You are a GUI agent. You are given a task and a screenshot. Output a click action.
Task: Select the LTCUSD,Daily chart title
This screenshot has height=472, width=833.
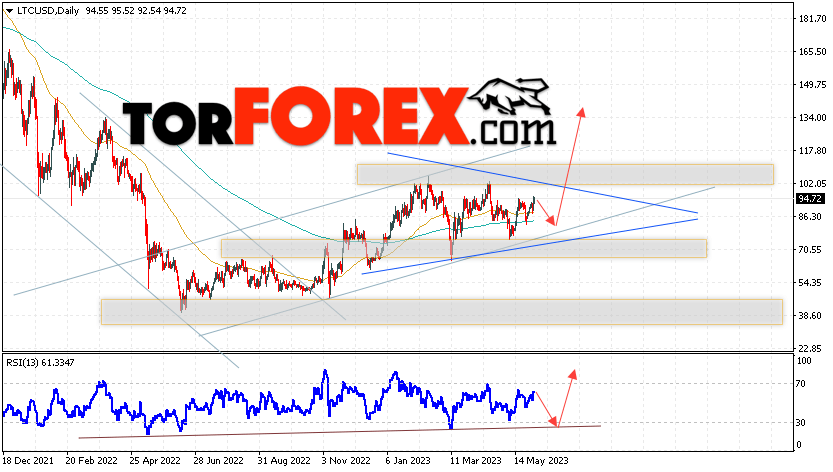click(47, 11)
